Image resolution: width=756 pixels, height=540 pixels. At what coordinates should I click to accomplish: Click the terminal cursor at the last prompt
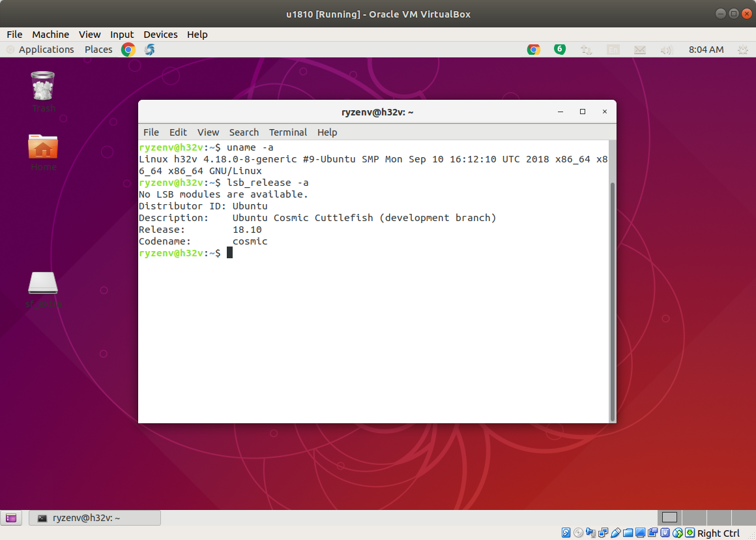pyautogui.click(x=229, y=253)
